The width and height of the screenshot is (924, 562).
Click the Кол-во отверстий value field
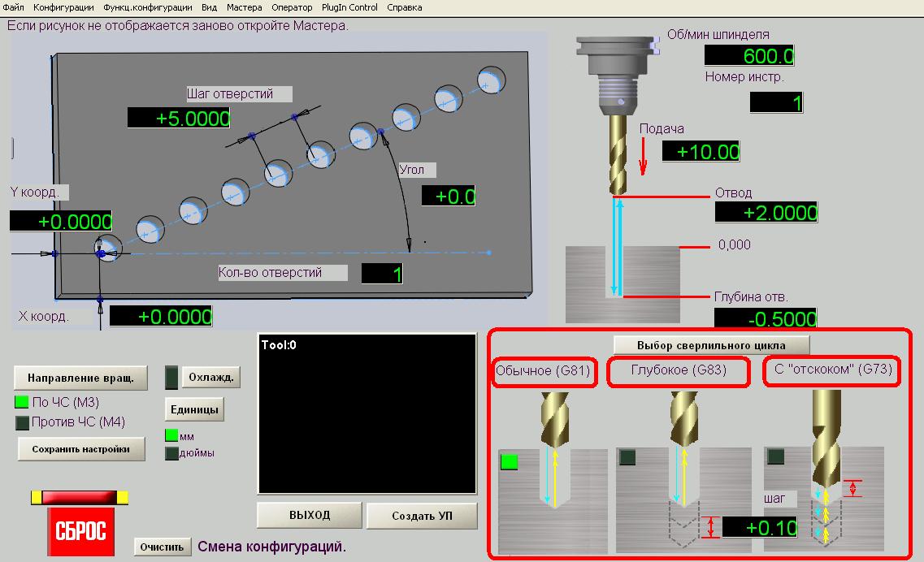point(382,274)
